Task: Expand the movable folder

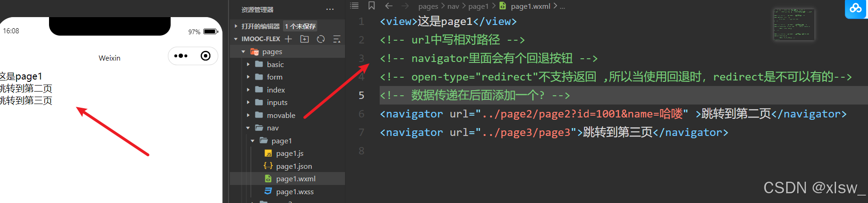Action: (x=248, y=115)
